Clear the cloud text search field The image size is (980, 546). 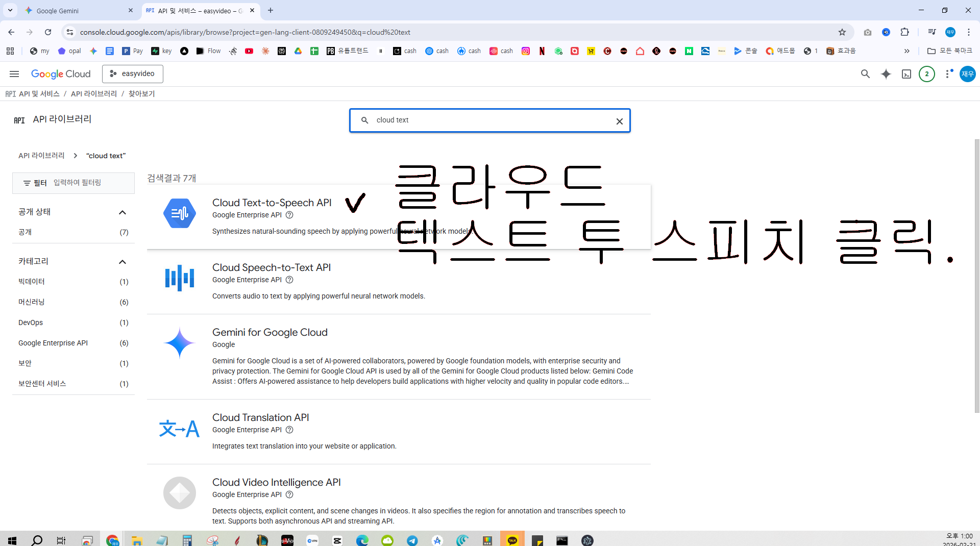(619, 121)
